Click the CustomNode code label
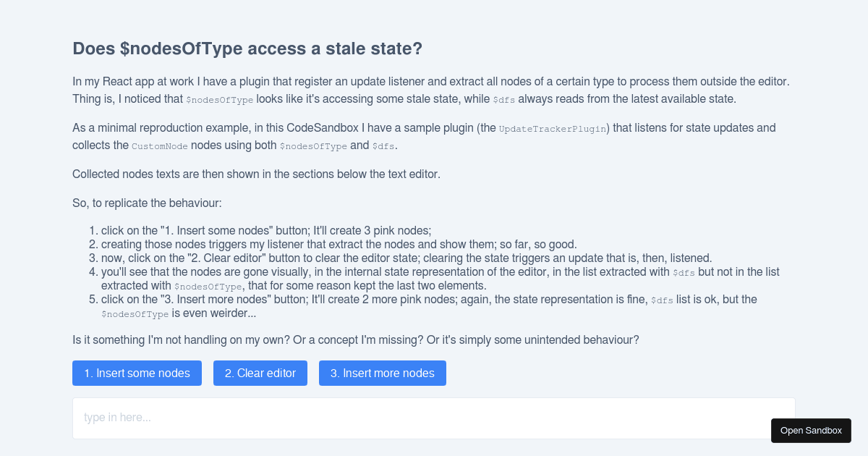The image size is (868, 456). [160, 145]
